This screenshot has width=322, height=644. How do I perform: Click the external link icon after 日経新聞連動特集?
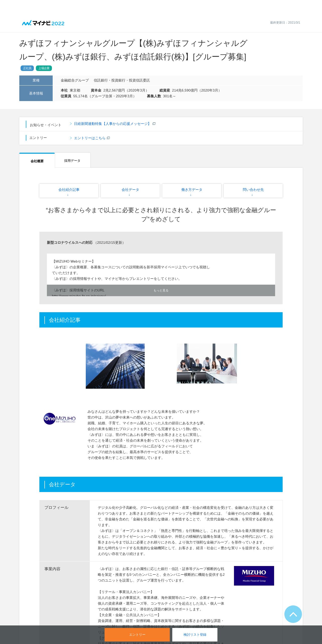(x=154, y=124)
